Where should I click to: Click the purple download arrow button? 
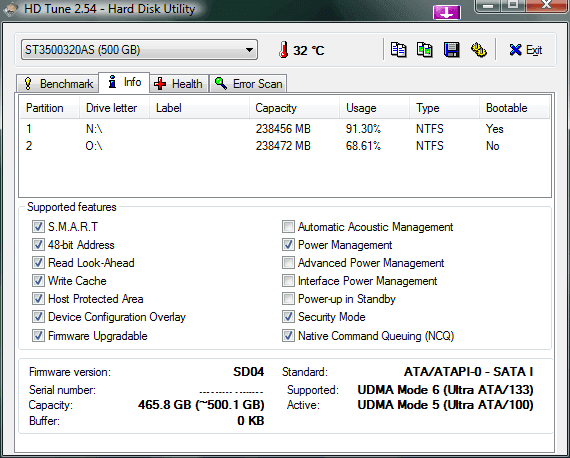(x=447, y=13)
